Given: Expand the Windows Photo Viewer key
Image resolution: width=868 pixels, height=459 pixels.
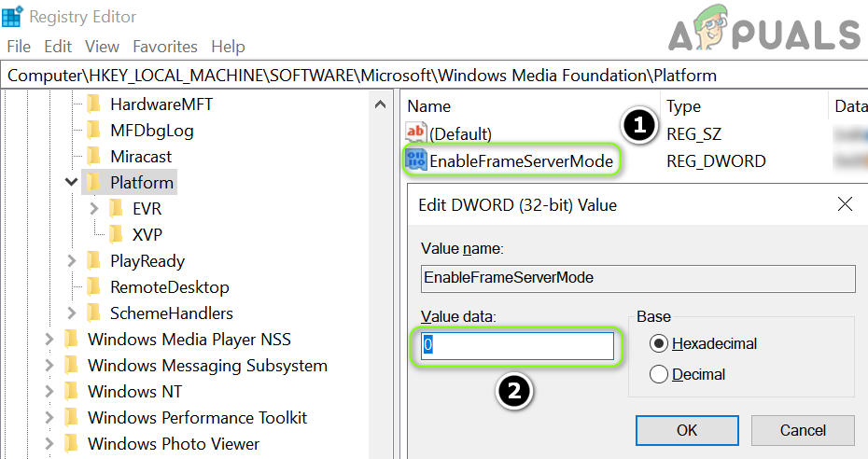Looking at the screenshot, I should pyautogui.click(x=49, y=443).
